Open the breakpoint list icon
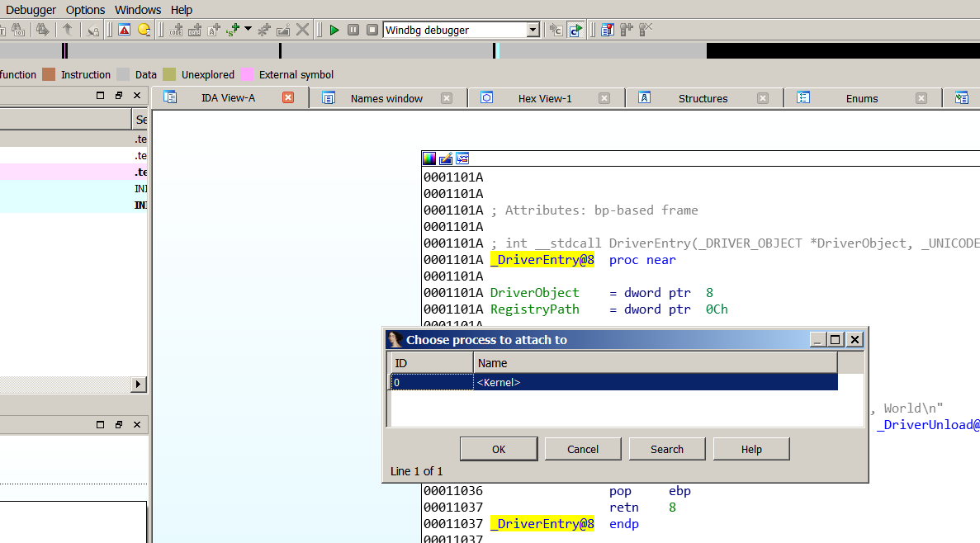This screenshot has height=543, width=980. (608, 30)
